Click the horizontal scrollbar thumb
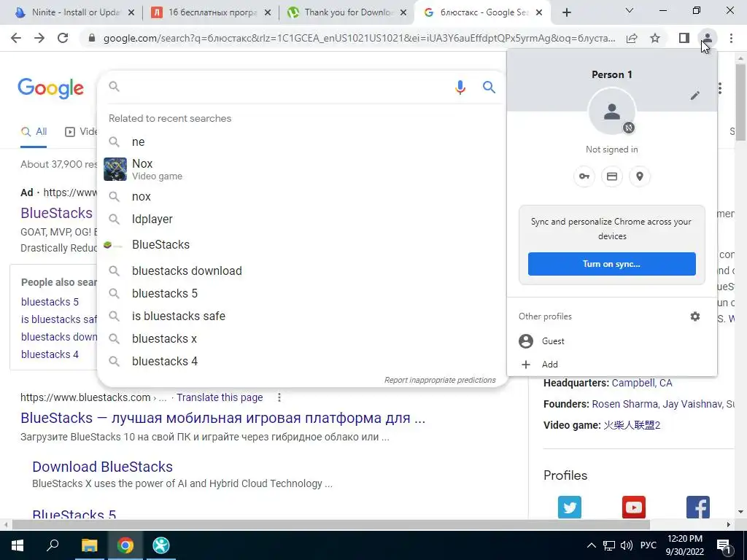The width and height of the screenshot is (747, 560). click(330, 524)
